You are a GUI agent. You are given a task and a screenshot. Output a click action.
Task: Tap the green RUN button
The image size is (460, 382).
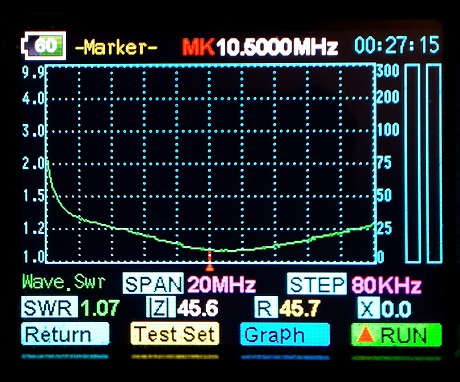(396, 335)
